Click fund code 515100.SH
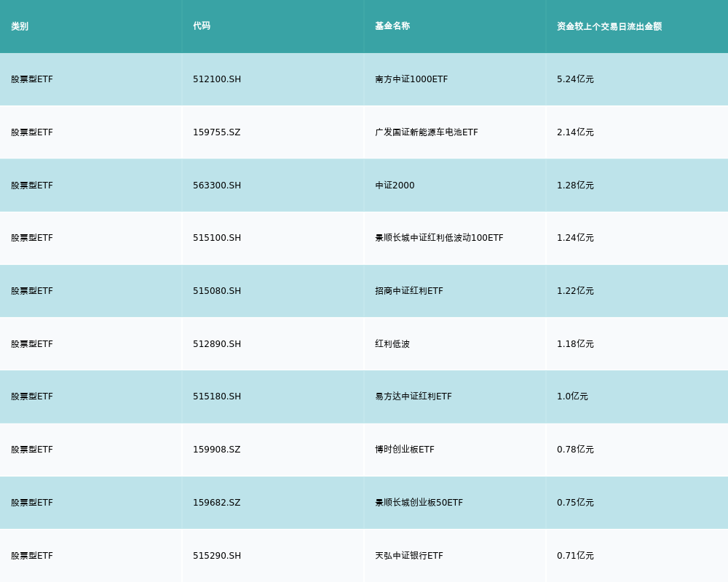Image resolution: width=728 pixels, height=582 pixels. [217, 238]
